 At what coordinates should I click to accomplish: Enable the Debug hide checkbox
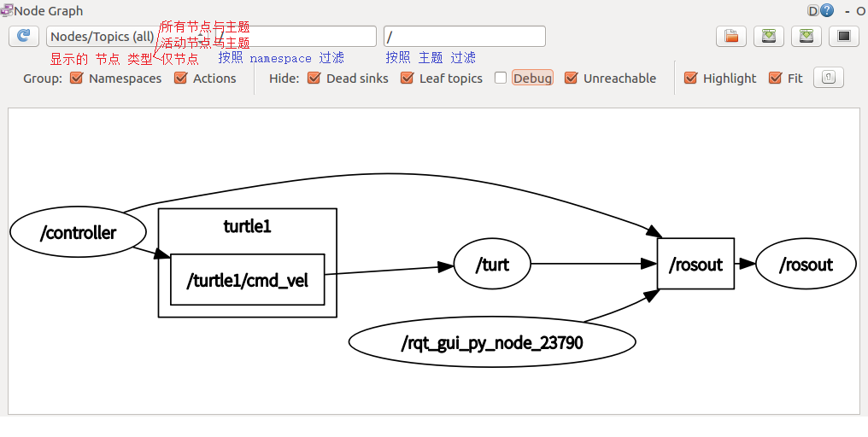pos(501,78)
